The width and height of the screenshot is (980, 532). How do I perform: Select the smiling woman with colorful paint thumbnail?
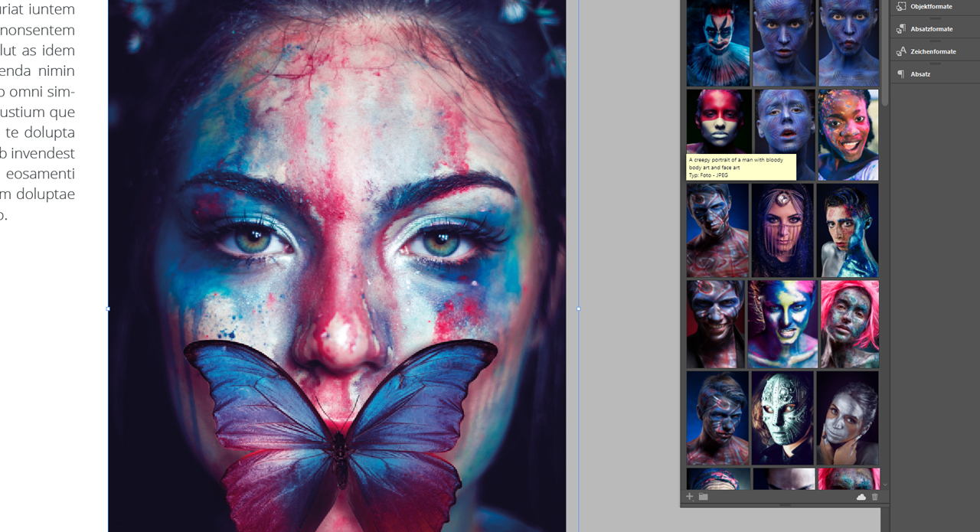[848, 135]
